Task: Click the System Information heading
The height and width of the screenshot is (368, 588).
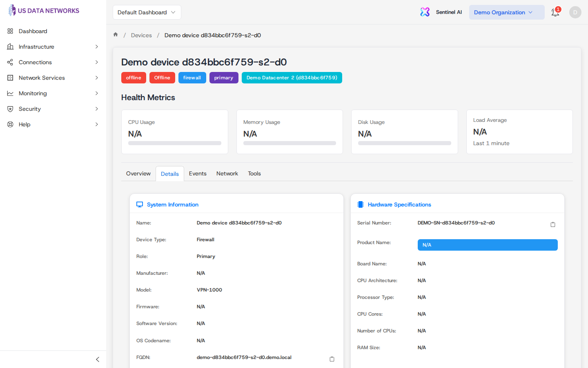Action: pyautogui.click(x=173, y=204)
